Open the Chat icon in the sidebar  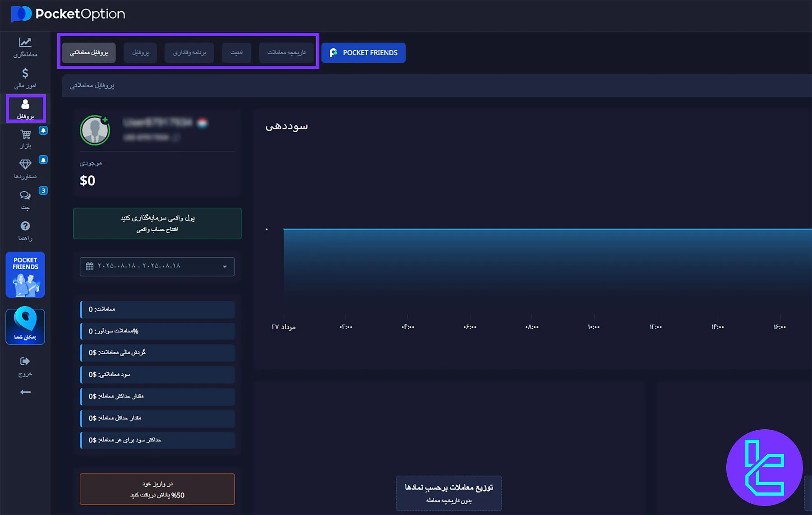point(25,199)
